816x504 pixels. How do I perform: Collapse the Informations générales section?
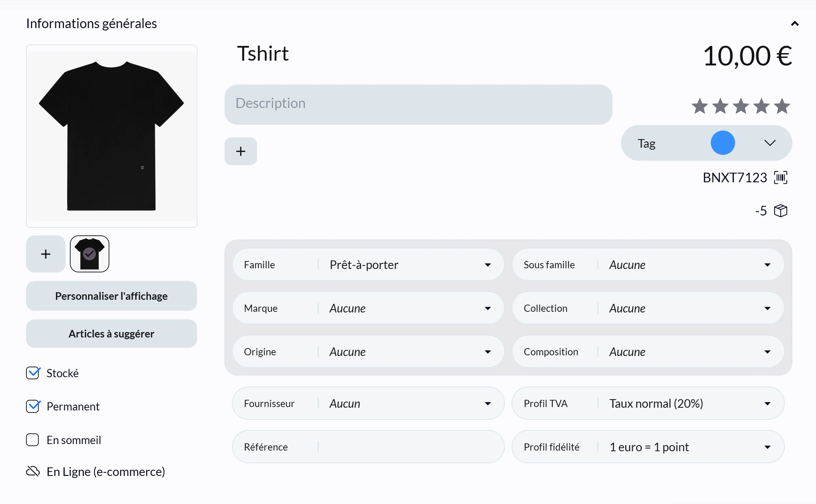(794, 24)
